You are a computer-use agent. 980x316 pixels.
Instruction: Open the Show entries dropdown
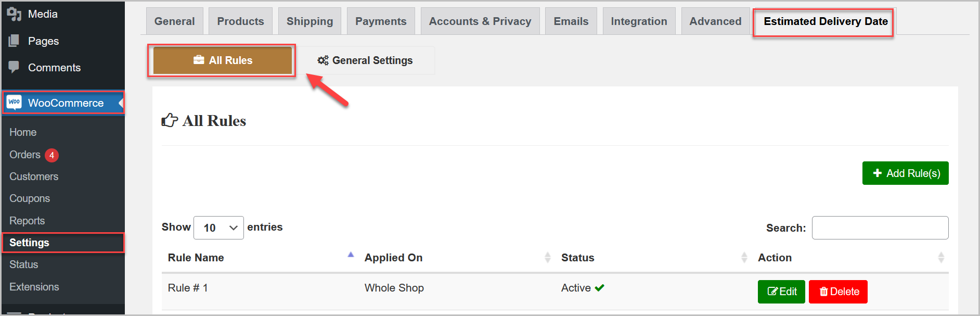(x=218, y=227)
